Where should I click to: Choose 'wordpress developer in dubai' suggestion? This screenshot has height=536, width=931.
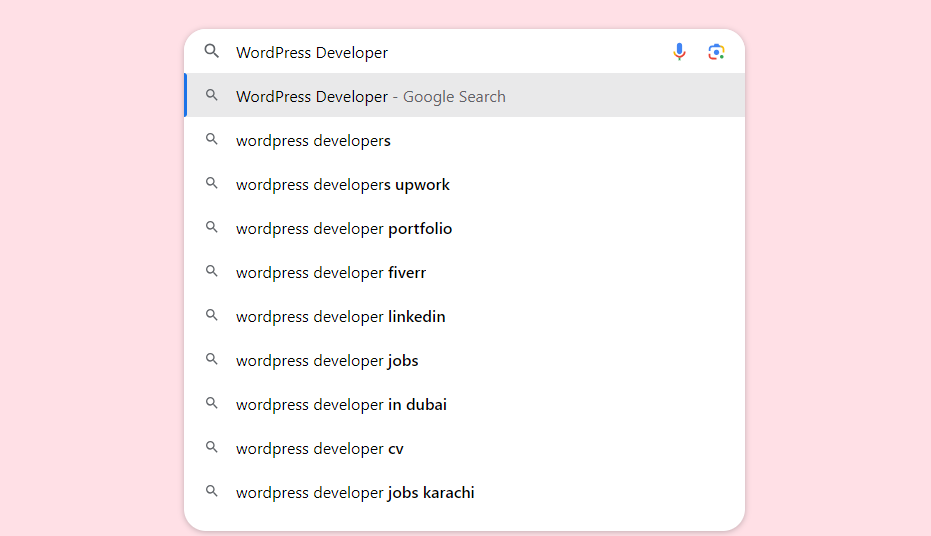(x=464, y=404)
